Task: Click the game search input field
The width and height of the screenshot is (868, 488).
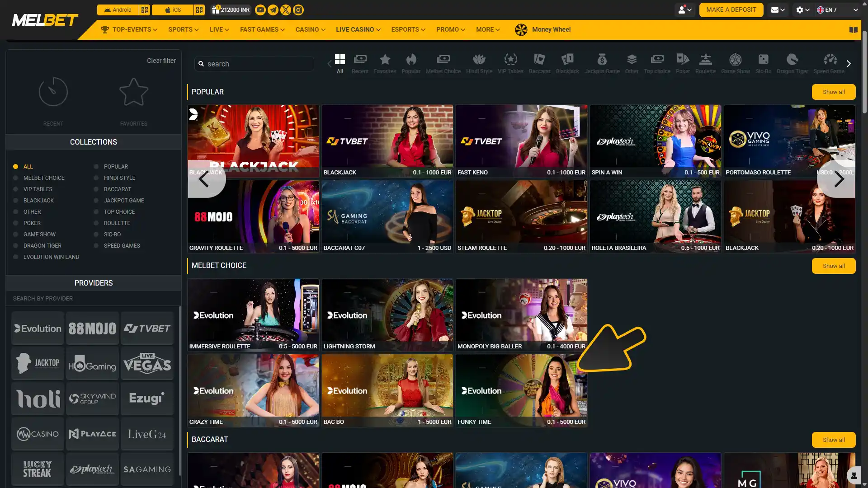Action: pos(254,64)
